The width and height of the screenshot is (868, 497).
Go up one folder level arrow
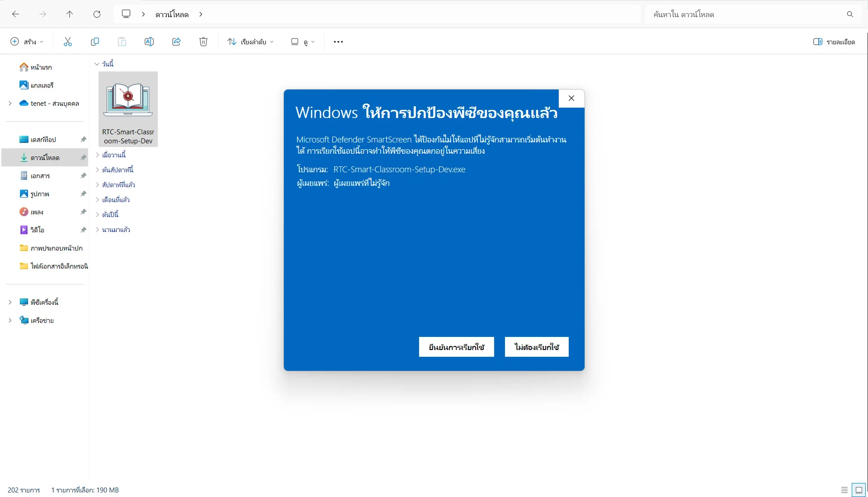[70, 14]
